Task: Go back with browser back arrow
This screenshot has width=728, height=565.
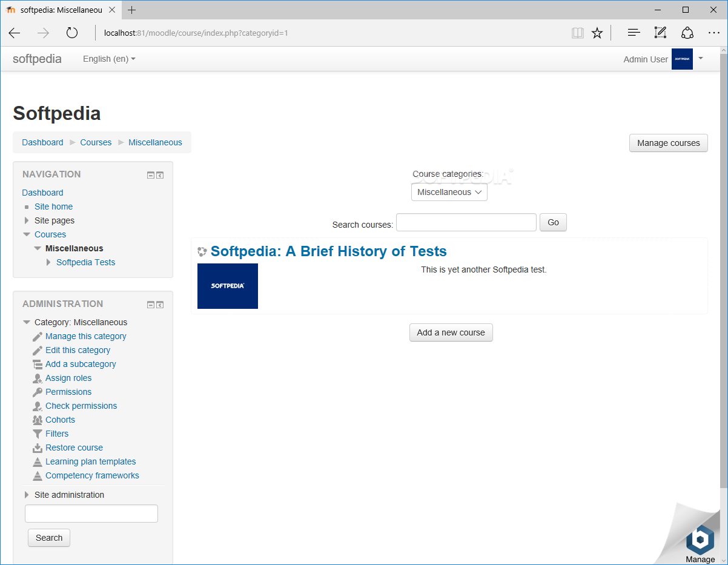Action: coord(15,33)
